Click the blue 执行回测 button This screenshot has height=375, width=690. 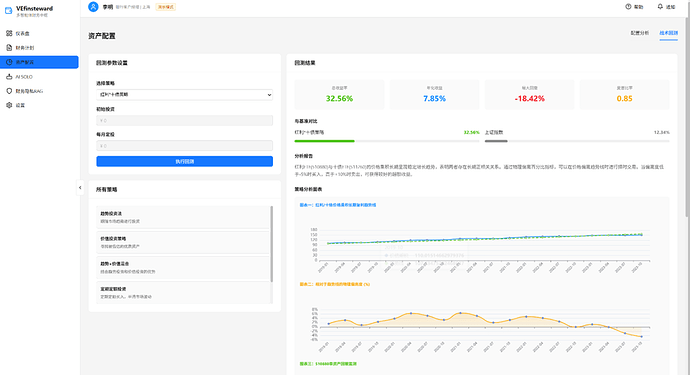pos(184,162)
